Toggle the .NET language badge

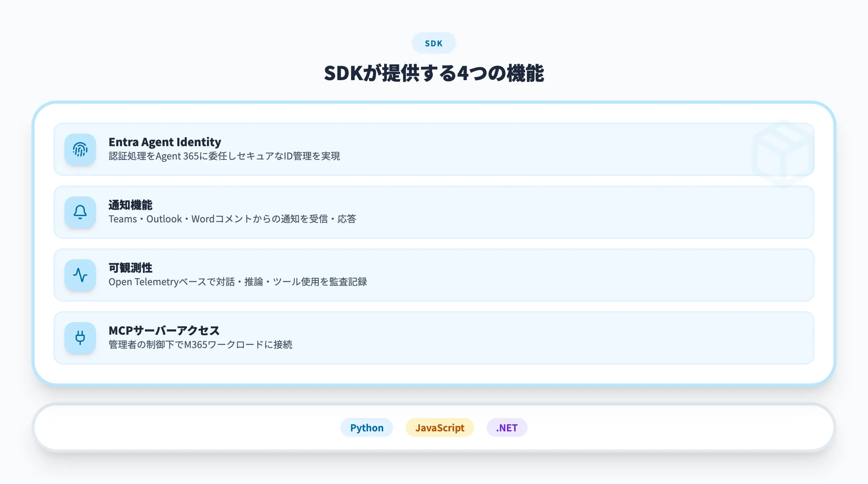(x=506, y=427)
